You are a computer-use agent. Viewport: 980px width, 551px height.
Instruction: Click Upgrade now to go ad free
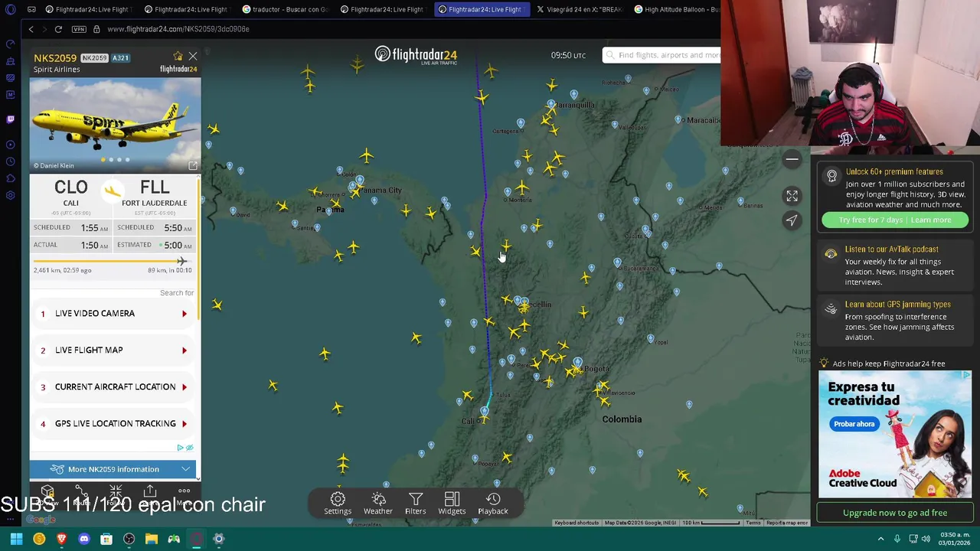coord(895,513)
